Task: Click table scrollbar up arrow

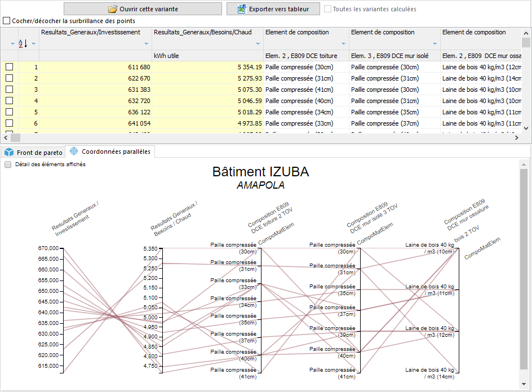Action: tap(526, 33)
